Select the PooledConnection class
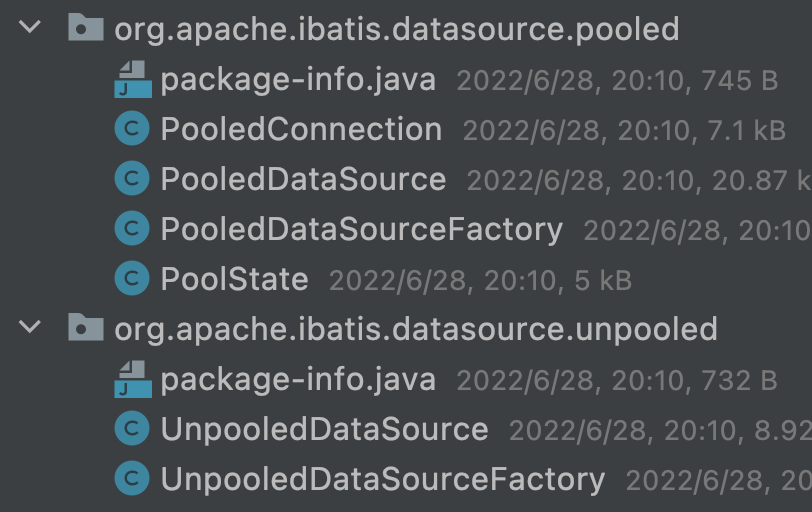 [x=300, y=129]
